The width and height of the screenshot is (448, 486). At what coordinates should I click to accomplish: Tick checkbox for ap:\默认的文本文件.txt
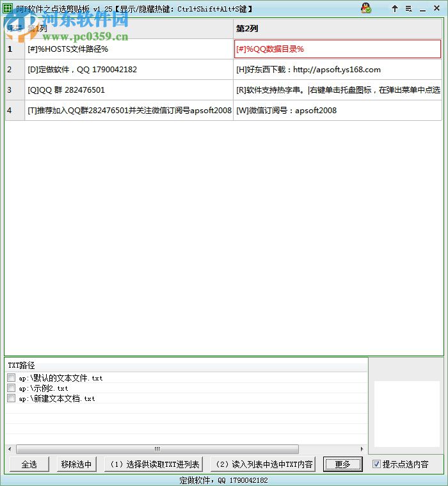point(11,377)
